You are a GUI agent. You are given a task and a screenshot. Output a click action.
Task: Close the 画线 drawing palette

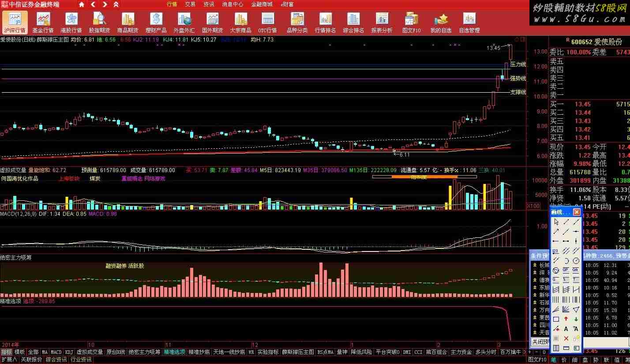coord(577,212)
